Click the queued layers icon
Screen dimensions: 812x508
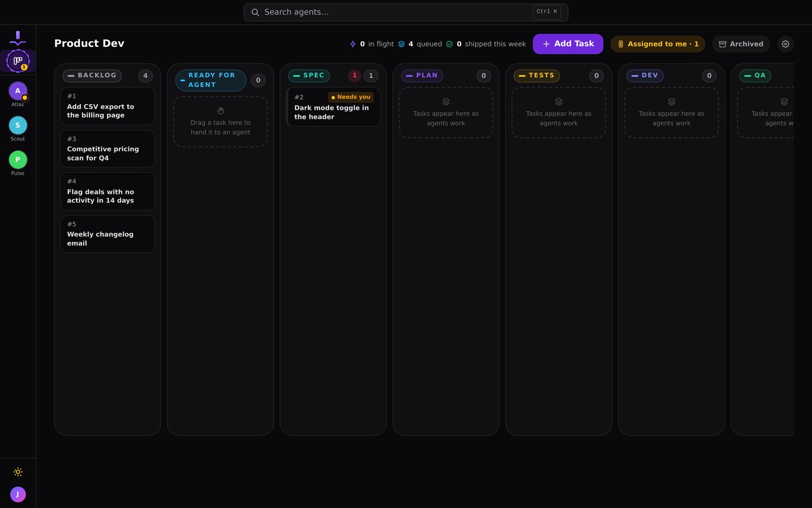pos(401,44)
